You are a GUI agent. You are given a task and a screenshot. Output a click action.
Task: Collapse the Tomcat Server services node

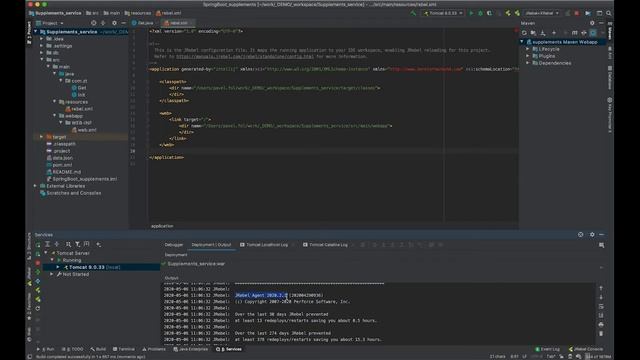click(x=46, y=253)
